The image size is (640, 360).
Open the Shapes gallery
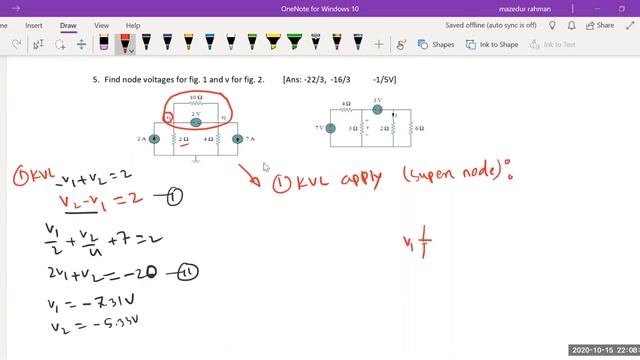click(x=436, y=44)
